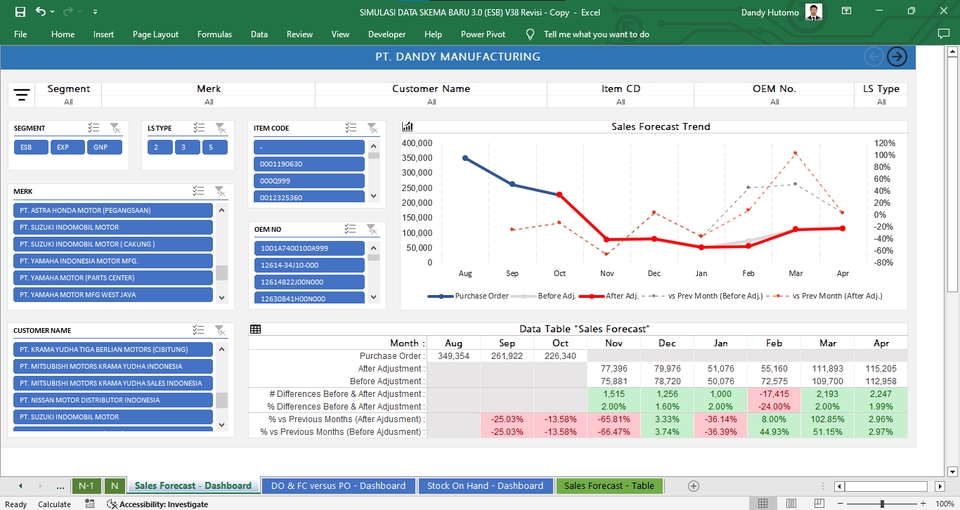The height and width of the screenshot is (510, 960).
Task: Open Sales Forecast - Table sheet tab
Action: click(x=609, y=486)
